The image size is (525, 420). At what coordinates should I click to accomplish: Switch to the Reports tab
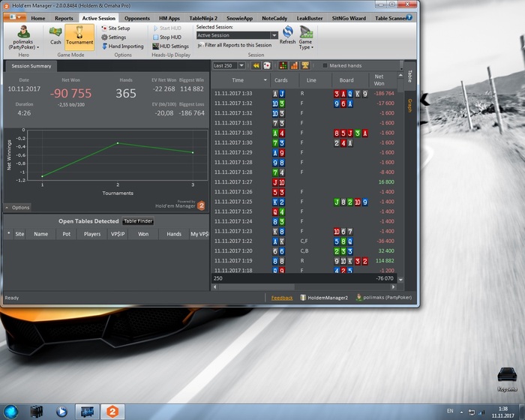(64, 18)
